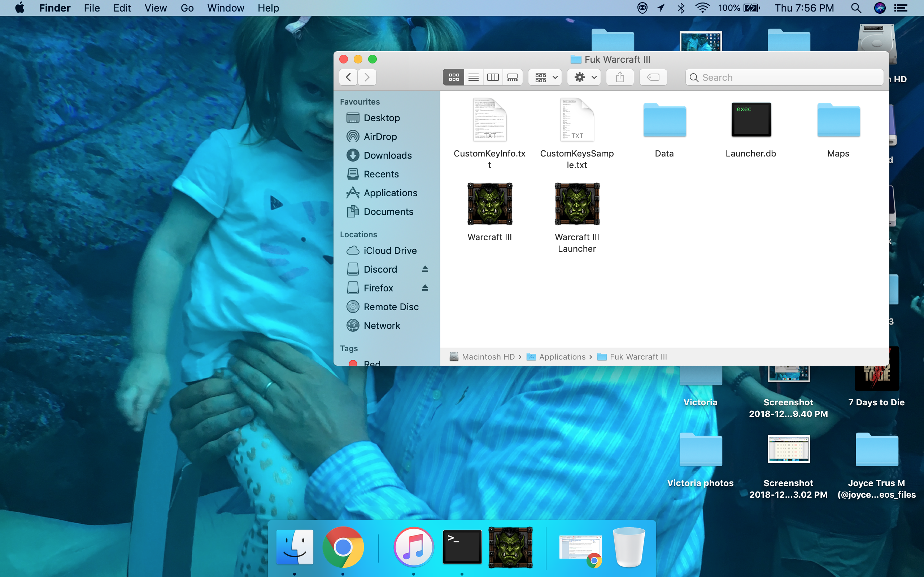924x577 pixels.
Task: Switch to column view layout
Action: point(492,77)
